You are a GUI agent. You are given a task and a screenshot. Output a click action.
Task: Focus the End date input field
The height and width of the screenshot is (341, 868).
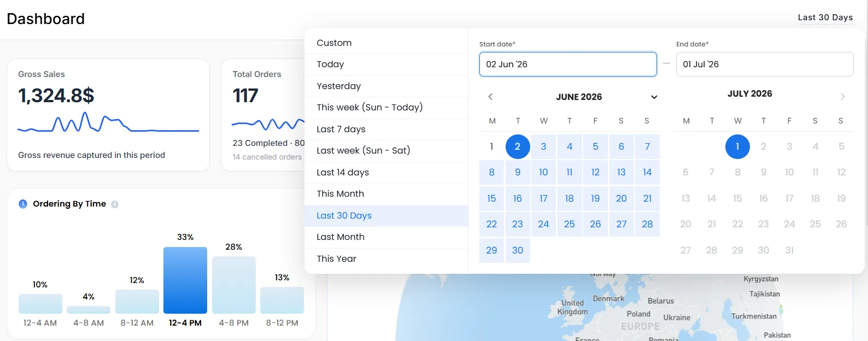(x=765, y=64)
